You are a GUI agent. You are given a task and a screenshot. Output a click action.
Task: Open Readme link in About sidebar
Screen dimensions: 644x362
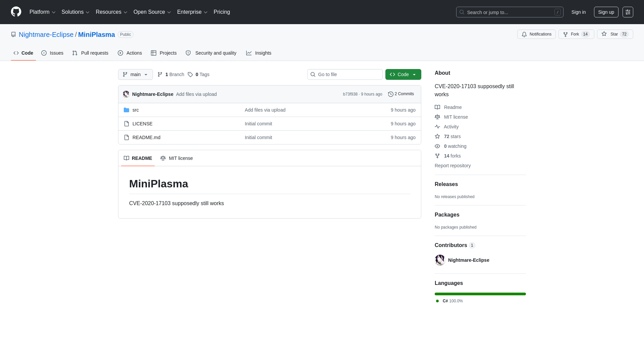[448, 107]
